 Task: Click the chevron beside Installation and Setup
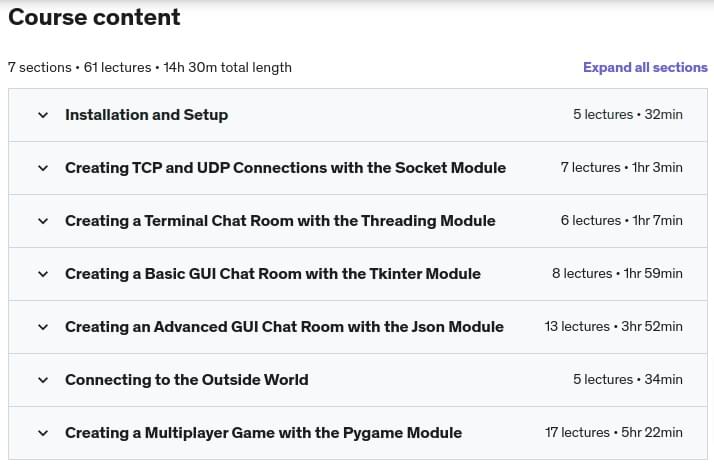(42, 115)
